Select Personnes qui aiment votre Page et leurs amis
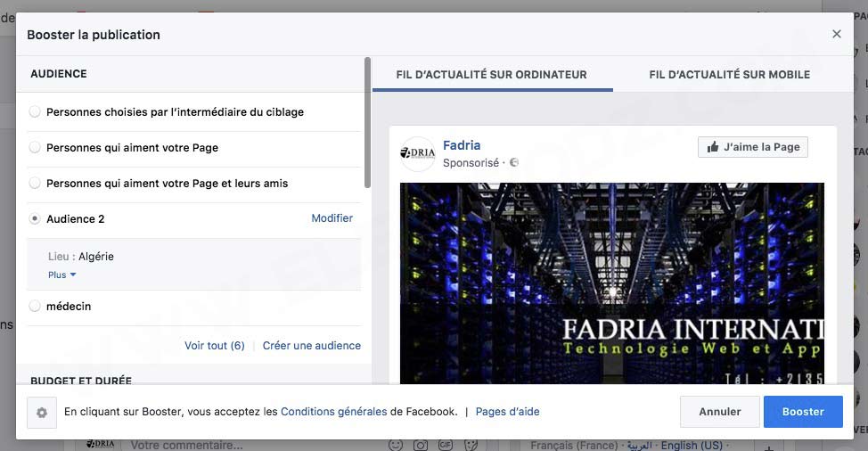Screen dimensions: 868x451 35,184
